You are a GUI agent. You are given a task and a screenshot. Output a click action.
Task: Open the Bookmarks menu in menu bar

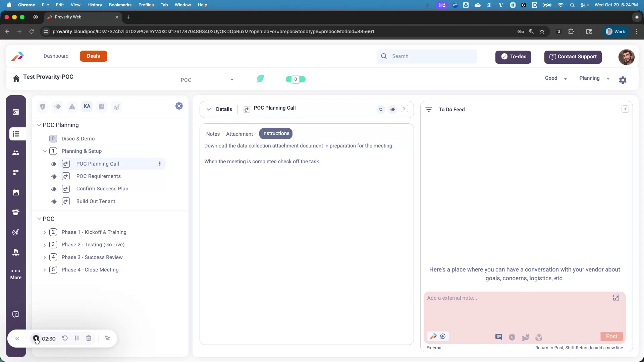coord(120,5)
